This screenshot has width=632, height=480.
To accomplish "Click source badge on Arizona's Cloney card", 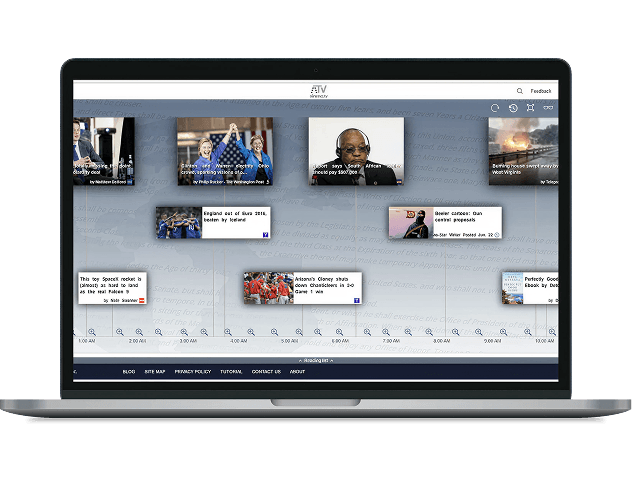I will (x=356, y=298).
